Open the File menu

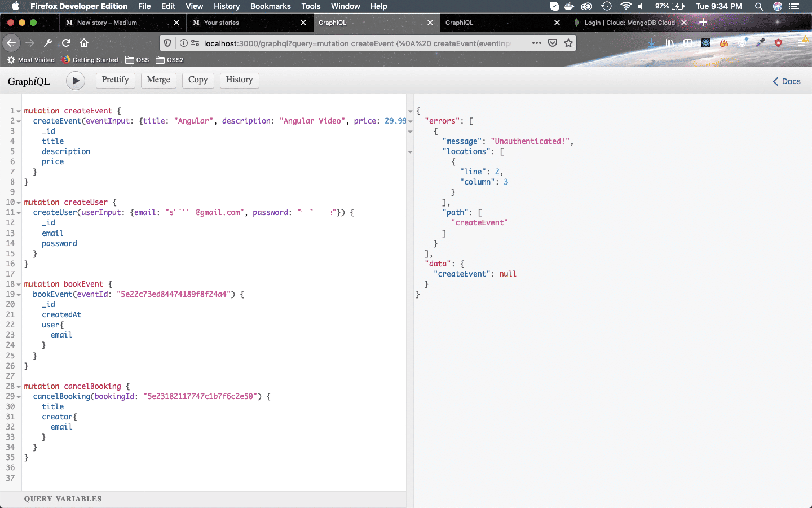pos(144,6)
